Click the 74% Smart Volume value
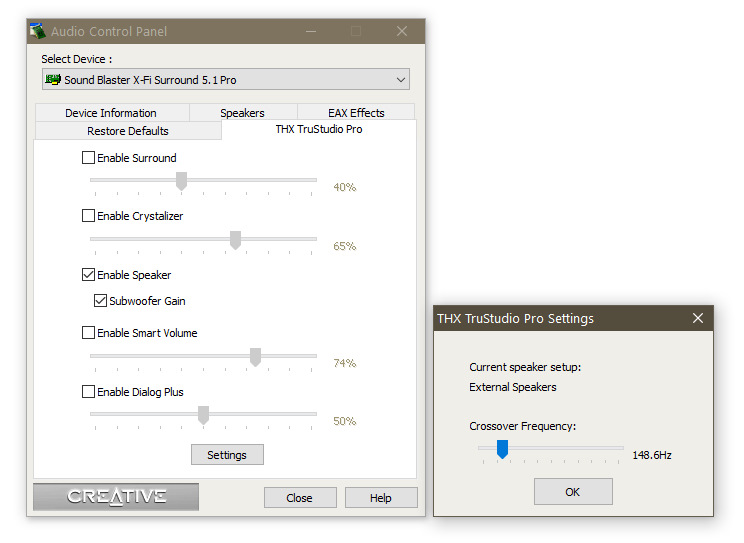Screen dimensions: 744x543 tap(344, 363)
